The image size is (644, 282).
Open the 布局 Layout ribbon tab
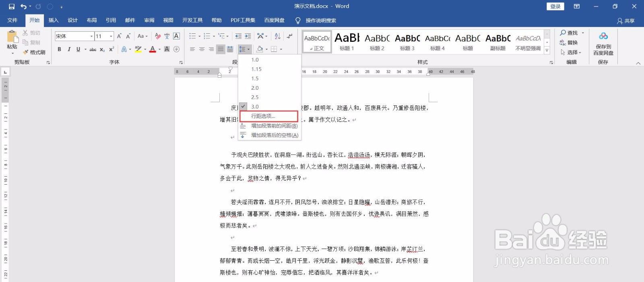pyautogui.click(x=92, y=21)
